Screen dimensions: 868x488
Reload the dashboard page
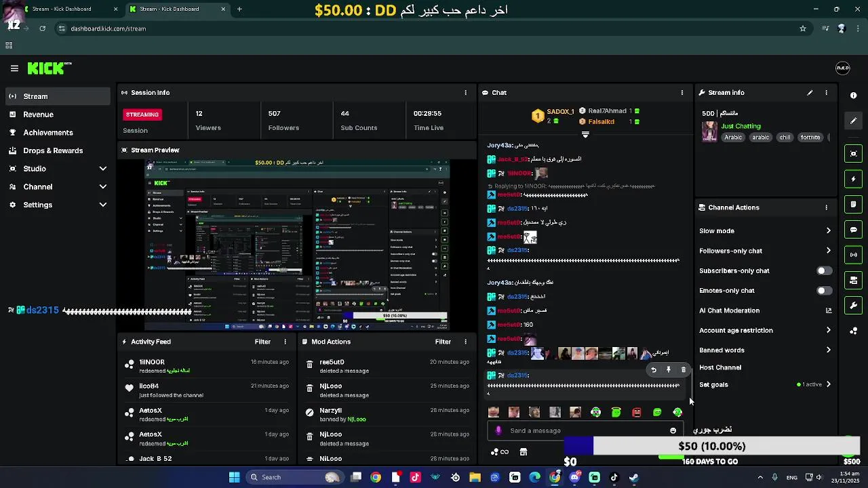click(42, 28)
